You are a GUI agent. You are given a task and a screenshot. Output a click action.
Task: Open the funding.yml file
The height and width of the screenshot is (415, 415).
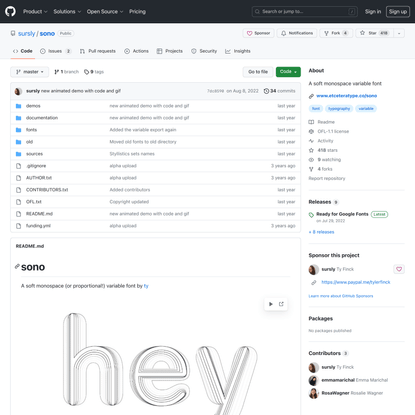point(38,226)
